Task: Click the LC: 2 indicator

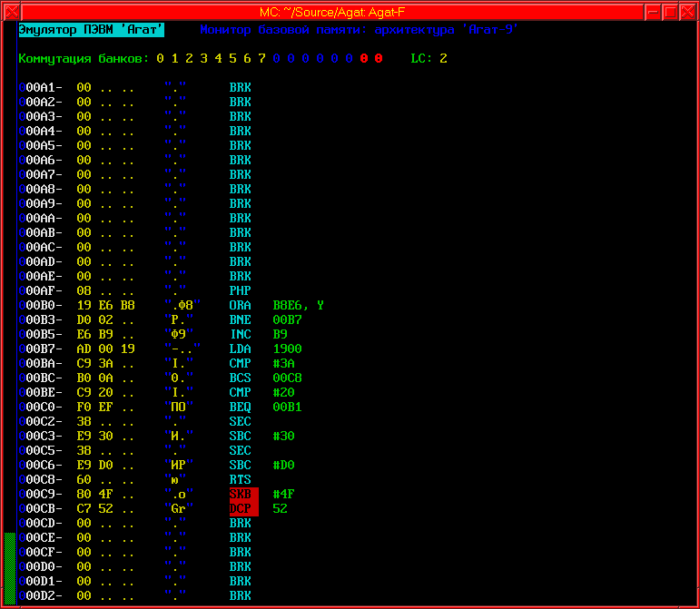Action: (x=429, y=59)
